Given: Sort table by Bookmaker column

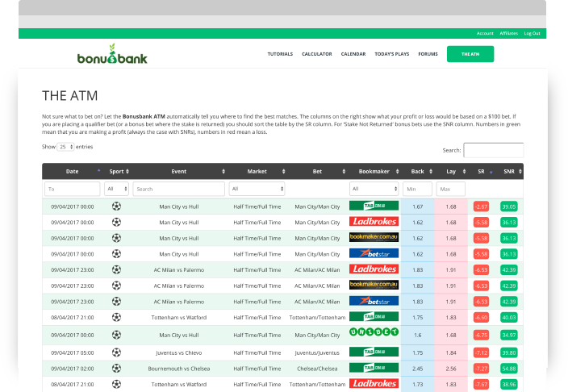Looking at the screenshot, I should (x=374, y=171).
